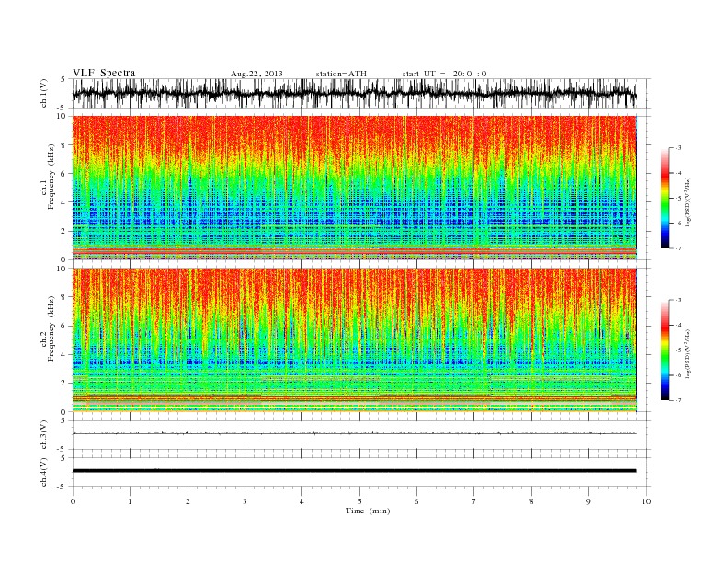Click the time axis tick label '1'
This screenshot has height=563, width=728.
[130, 501]
